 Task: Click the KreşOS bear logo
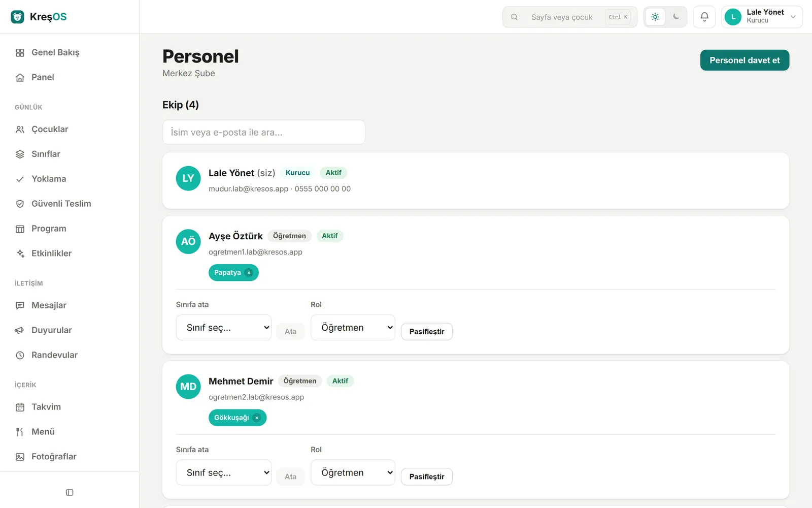18,17
